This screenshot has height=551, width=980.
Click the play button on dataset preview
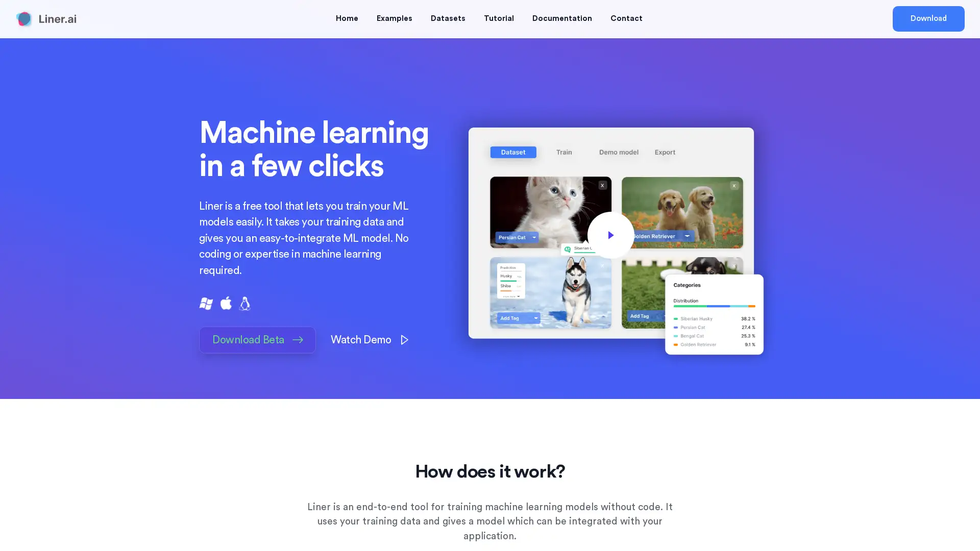pos(610,234)
